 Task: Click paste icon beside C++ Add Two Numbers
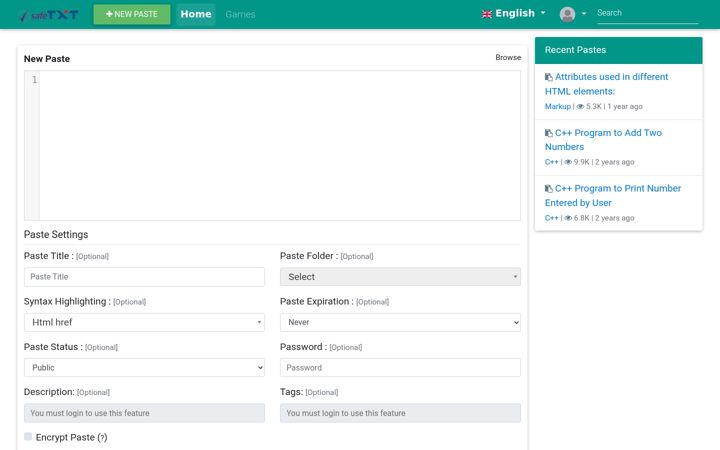click(548, 133)
